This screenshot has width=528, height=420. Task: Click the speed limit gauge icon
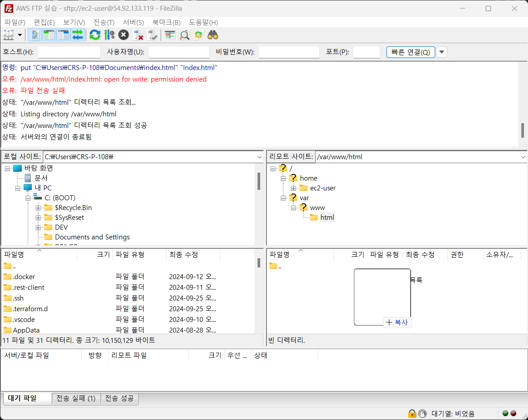(x=423, y=414)
